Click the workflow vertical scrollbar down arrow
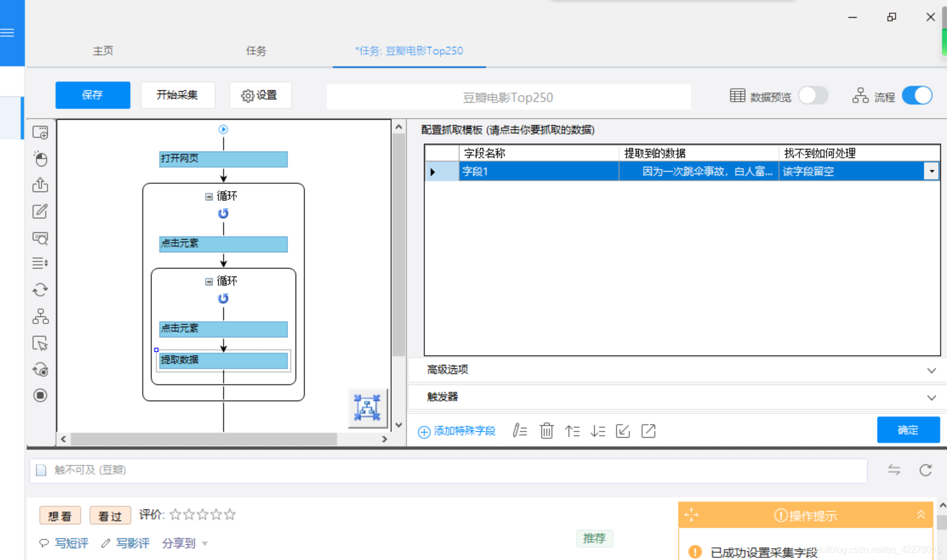This screenshot has width=947, height=560. [399, 425]
